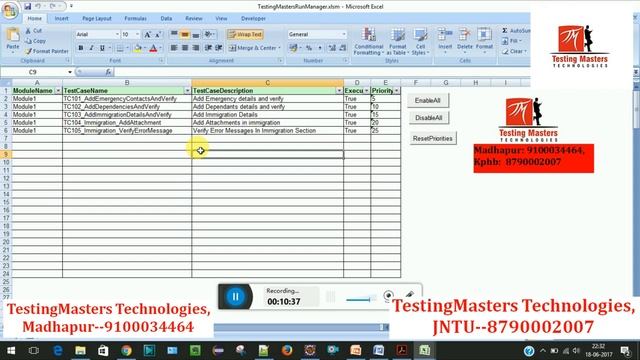Open Conditional Formatting menu
Image resolution: width=640 pixels, height=360 pixels.
tap(369, 41)
